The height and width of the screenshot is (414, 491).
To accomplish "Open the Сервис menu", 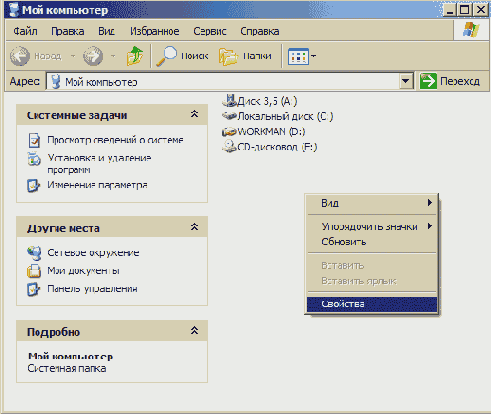I will (x=210, y=31).
